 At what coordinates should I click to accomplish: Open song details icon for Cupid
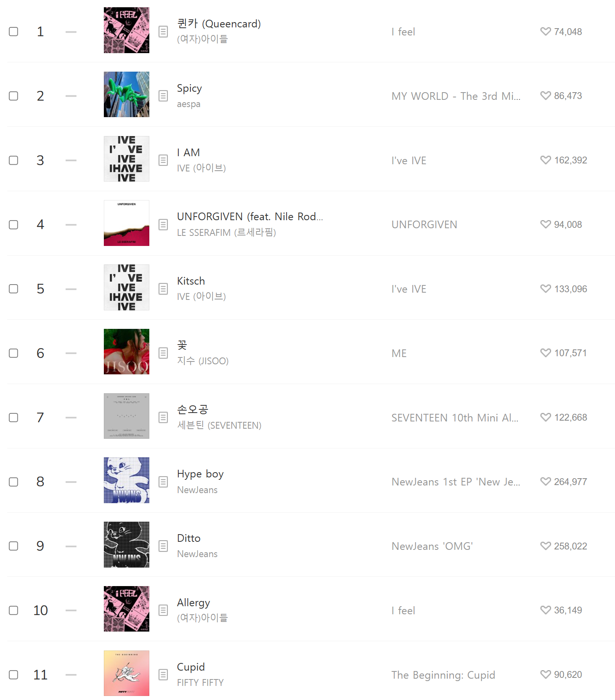(x=163, y=675)
